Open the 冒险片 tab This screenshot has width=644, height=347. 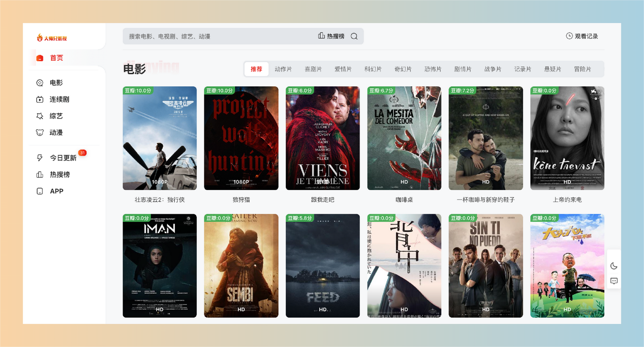coord(583,69)
